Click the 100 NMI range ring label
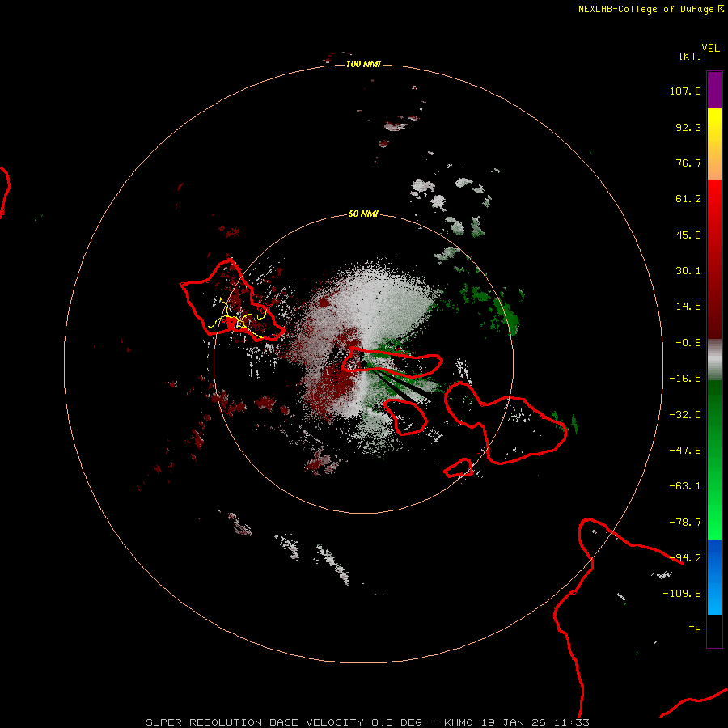The height and width of the screenshot is (728, 728). pyautogui.click(x=363, y=64)
